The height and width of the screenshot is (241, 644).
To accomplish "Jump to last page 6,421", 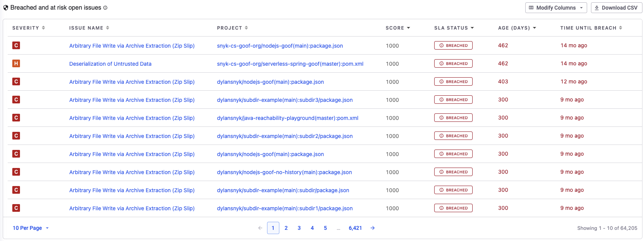I will [355, 228].
